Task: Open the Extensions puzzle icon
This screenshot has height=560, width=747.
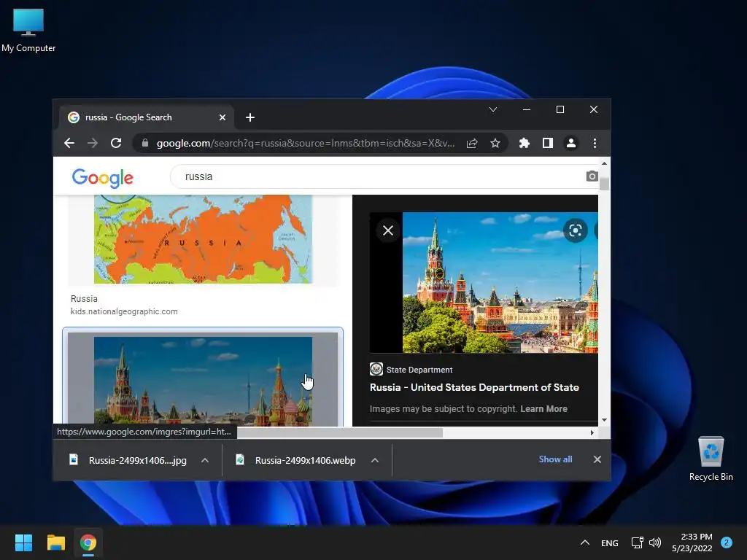Action: pos(524,143)
